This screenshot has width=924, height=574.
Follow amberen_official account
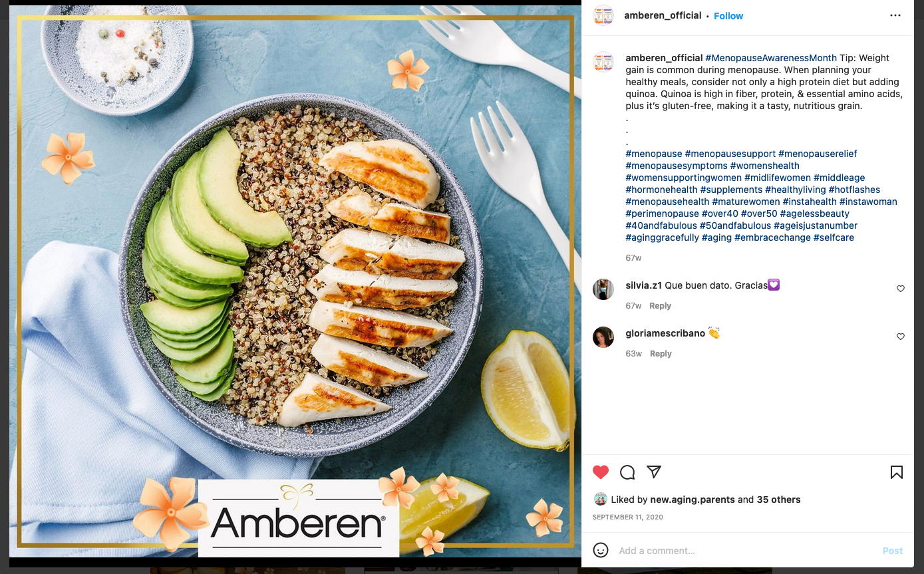[728, 16]
